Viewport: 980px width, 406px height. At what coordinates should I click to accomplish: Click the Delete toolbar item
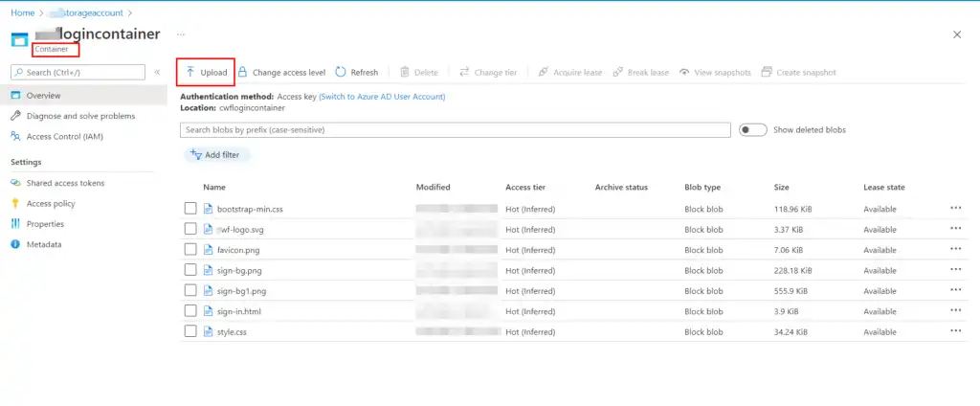(x=419, y=73)
